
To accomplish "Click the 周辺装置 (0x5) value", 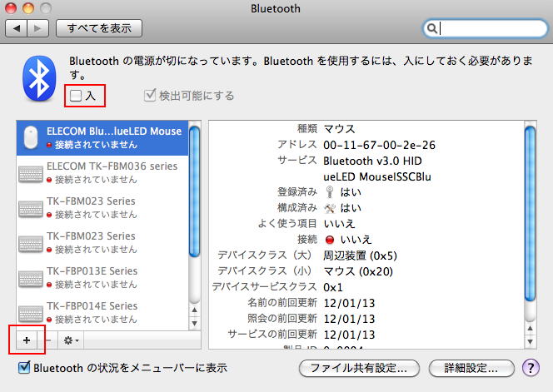I will pos(360,256).
